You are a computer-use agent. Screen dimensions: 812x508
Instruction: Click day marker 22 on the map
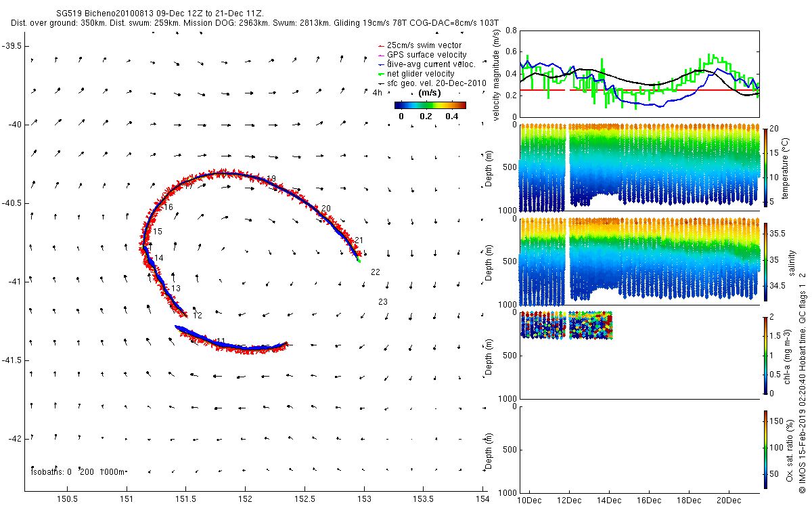coord(376,272)
